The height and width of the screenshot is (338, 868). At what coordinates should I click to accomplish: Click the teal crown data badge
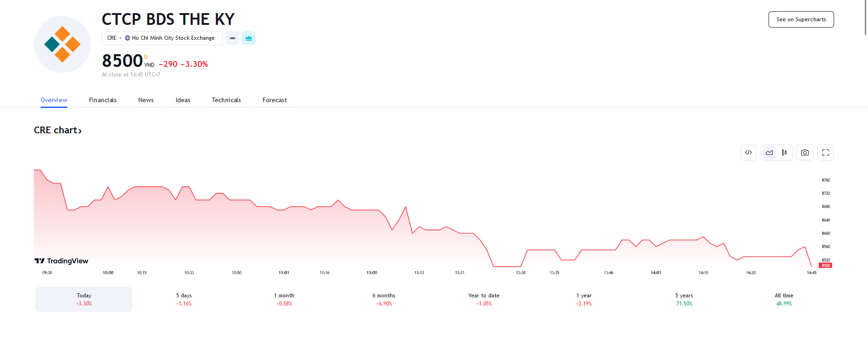click(x=249, y=38)
